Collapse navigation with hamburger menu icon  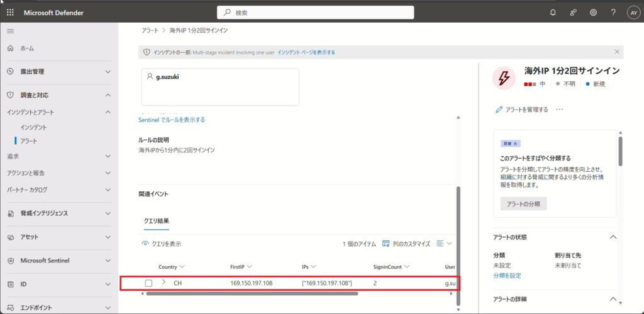pyautogui.click(x=10, y=31)
